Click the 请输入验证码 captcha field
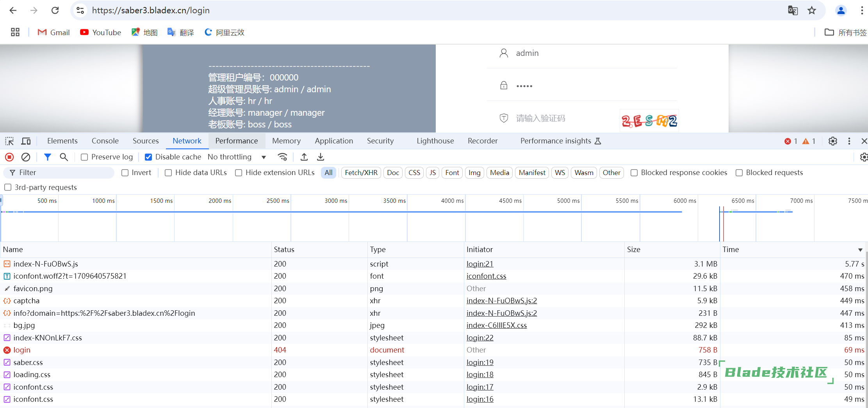 point(553,118)
